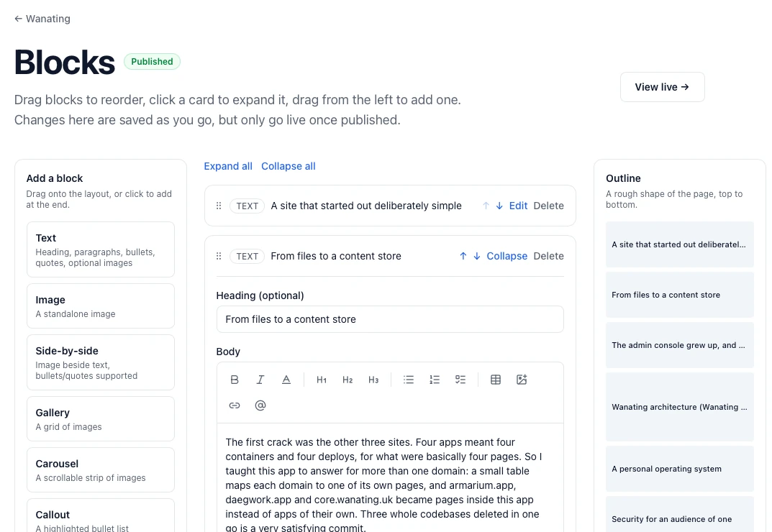Grab drag handle of 'From files to a content store' block
Viewport: 772px width, 532px height.
tap(219, 256)
